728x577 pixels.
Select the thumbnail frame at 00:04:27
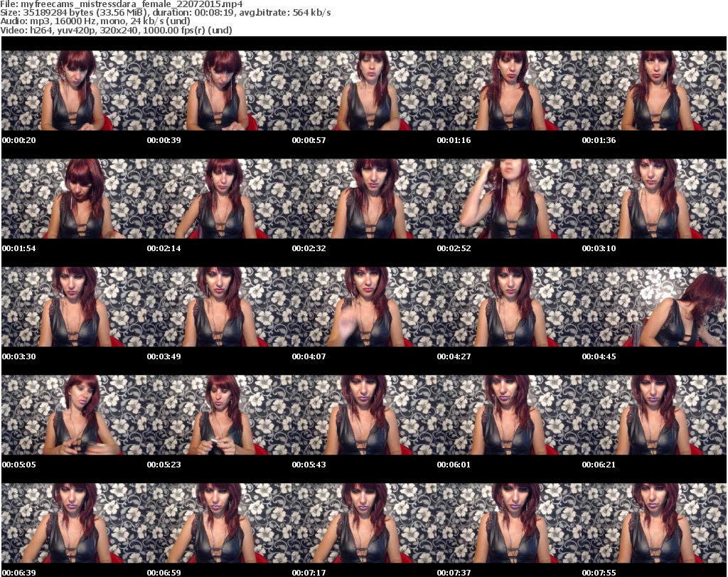509,307
